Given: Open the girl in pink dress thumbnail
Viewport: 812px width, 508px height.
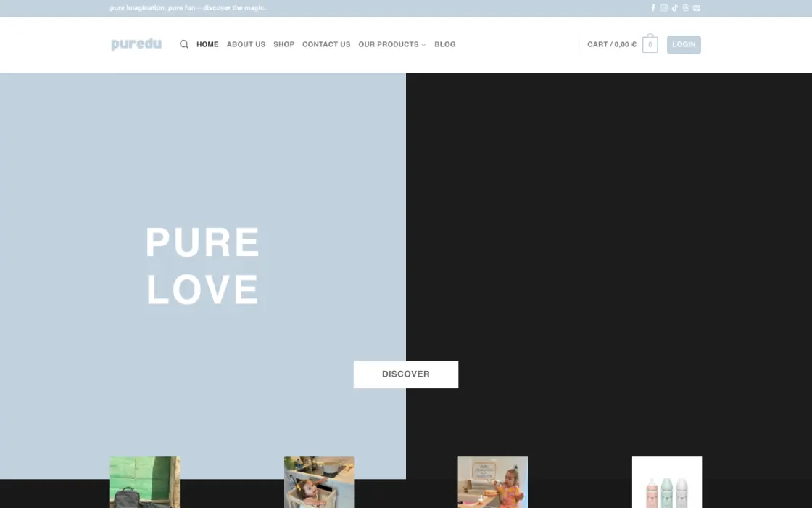Looking at the screenshot, I should pyautogui.click(x=492, y=482).
